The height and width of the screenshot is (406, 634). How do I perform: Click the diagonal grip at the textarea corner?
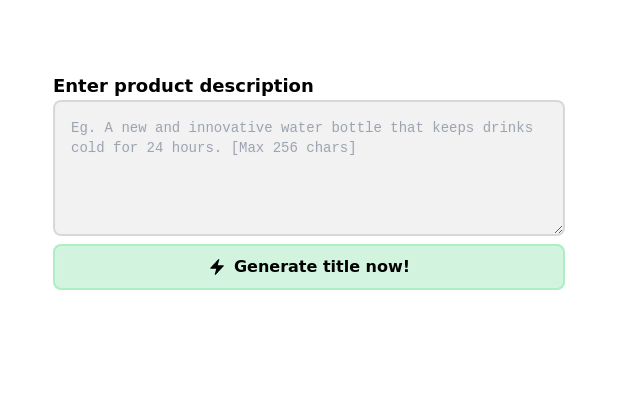[558, 229]
